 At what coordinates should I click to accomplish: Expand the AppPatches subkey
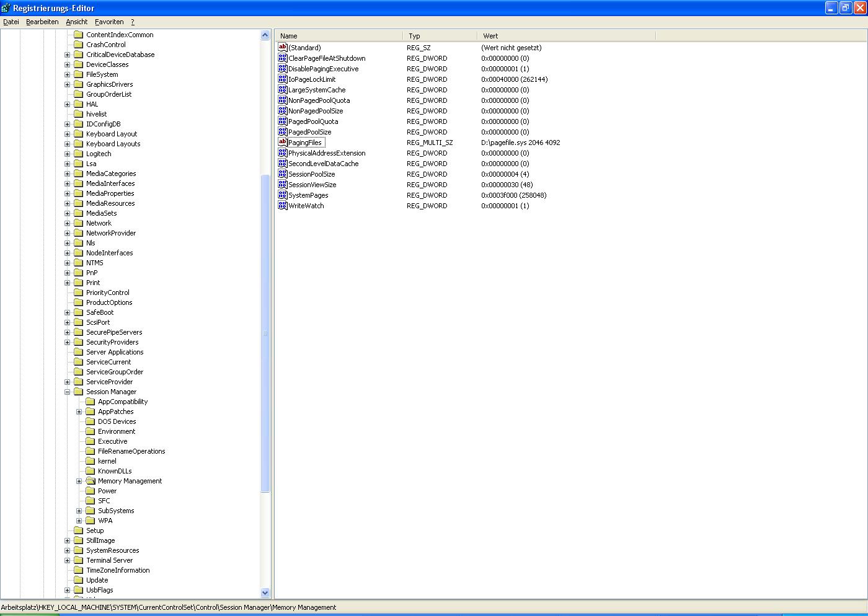coord(79,411)
